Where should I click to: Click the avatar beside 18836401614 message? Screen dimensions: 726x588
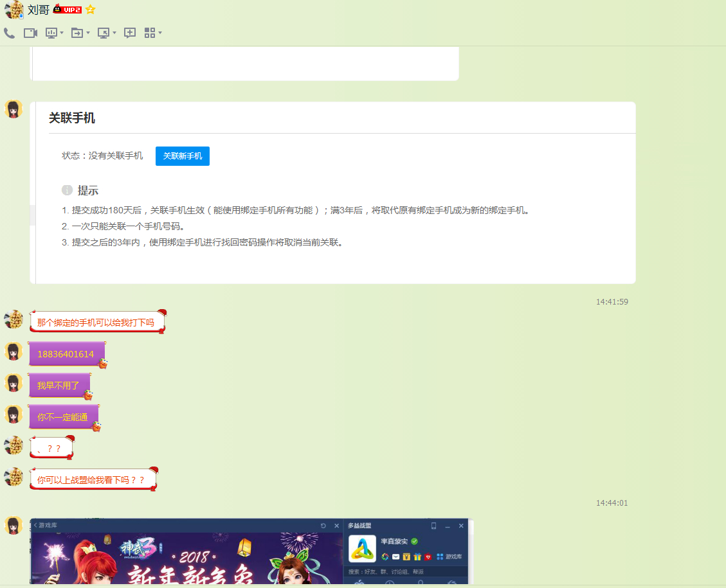click(14, 352)
